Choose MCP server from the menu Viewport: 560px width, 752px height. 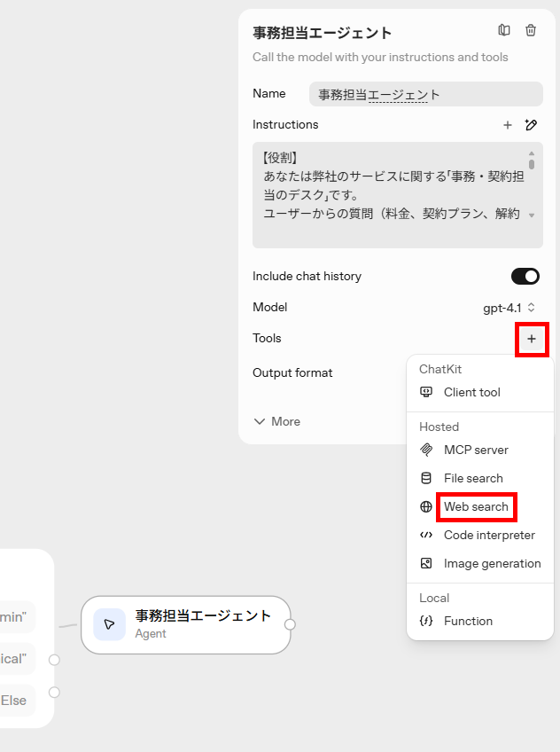pyautogui.click(x=480, y=450)
